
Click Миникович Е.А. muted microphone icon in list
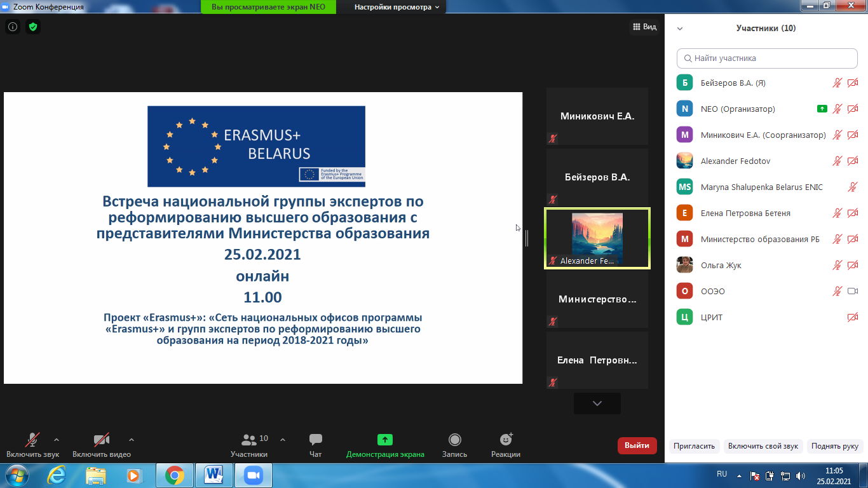click(x=837, y=135)
